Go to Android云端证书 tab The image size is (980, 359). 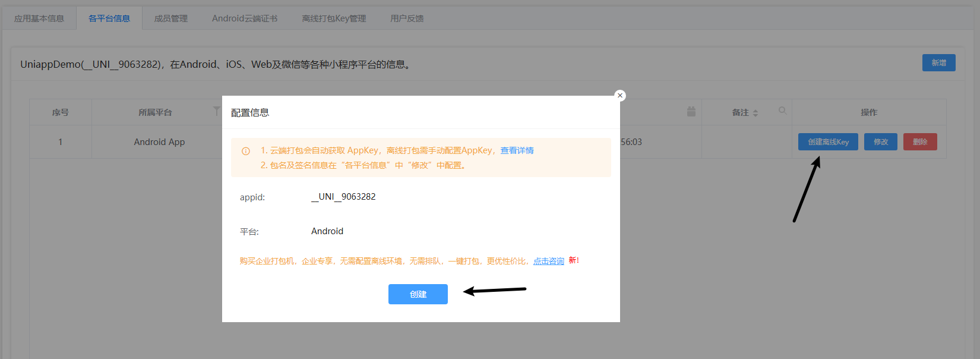[x=245, y=18]
